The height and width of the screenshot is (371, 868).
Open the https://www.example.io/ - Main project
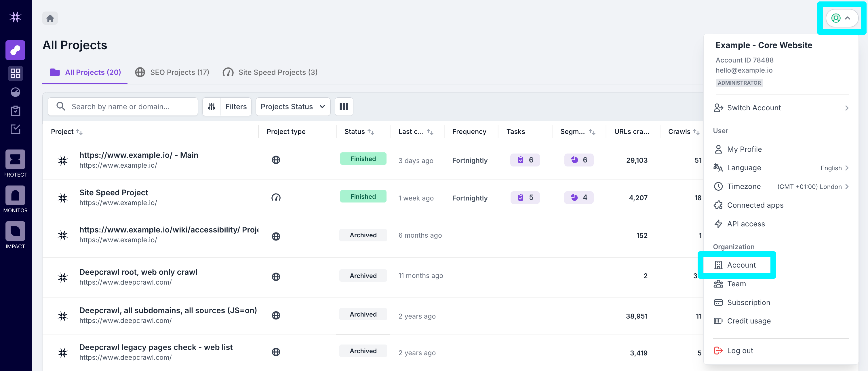click(x=138, y=155)
